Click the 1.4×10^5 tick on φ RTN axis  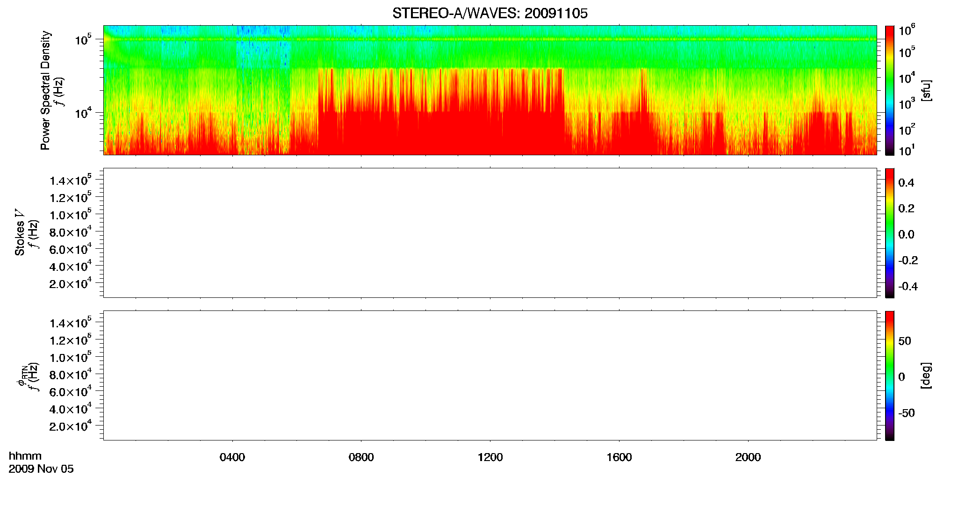click(x=71, y=323)
